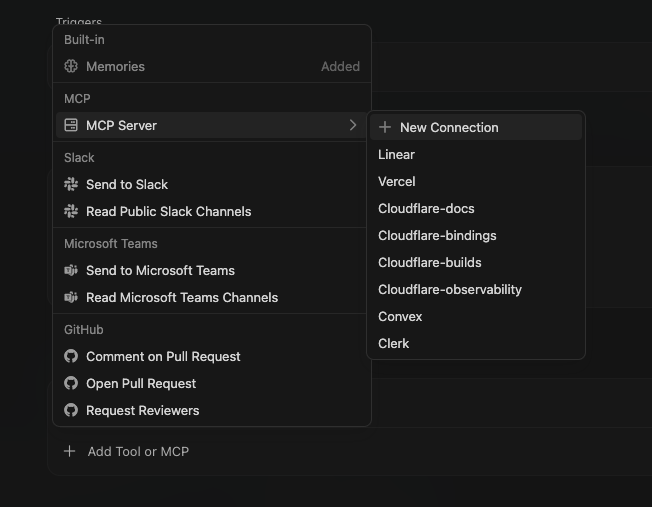Image resolution: width=652 pixels, height=507 pixels.
Task: Click the MCP Server icon
Action: 71,125
